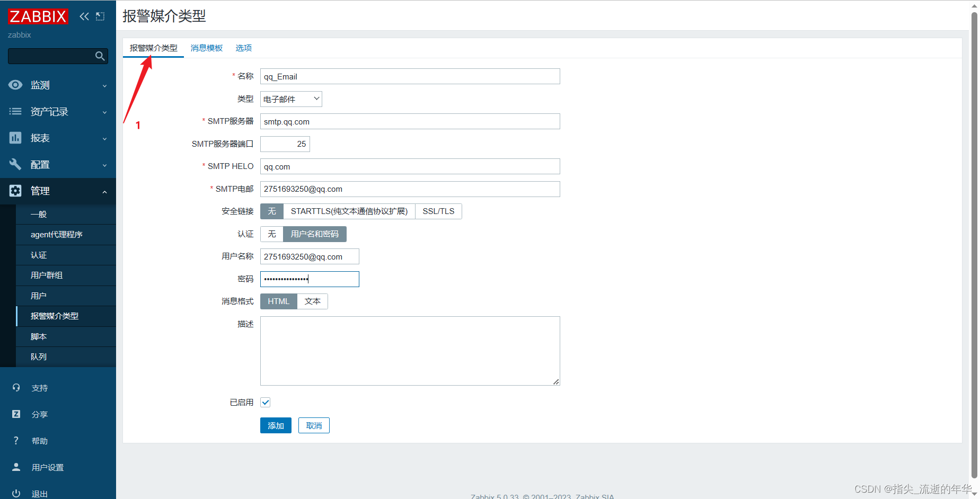Select 无 for 安全链接

click(x=272, y=211)
